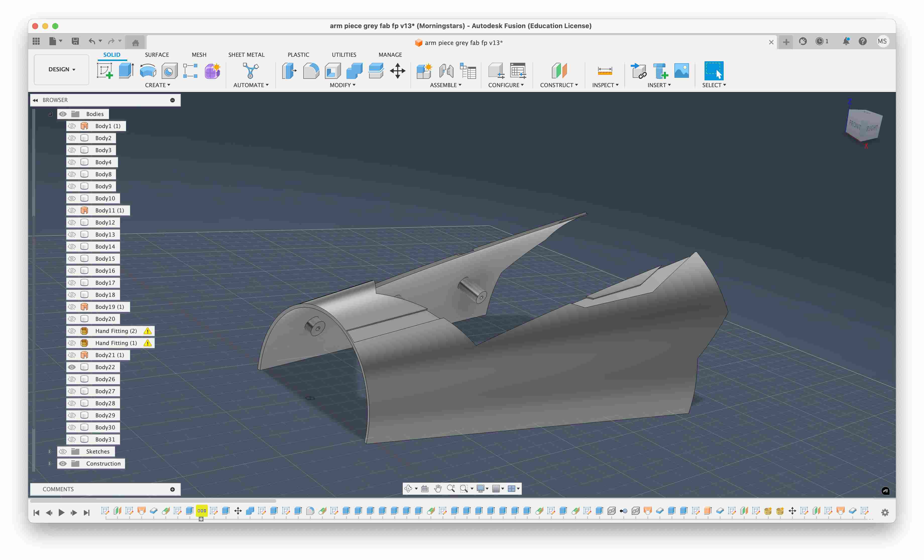Show Body4 using its eye icon
The height and width of the screenshot is (560, 924).
(x=72, y=162)
